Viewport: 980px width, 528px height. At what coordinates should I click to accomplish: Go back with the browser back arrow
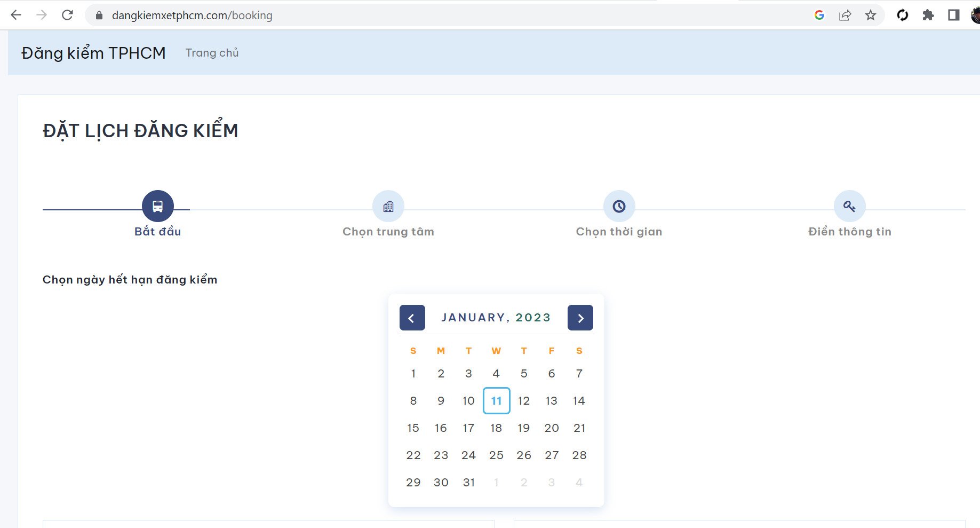pyautogui.click(x=16, y=15)
